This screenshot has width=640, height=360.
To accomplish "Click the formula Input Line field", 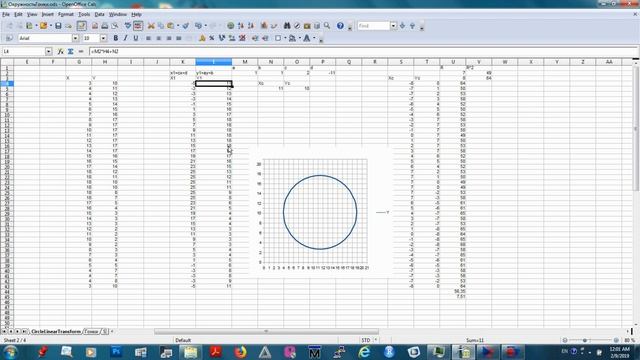I will (x=363, y=51).
